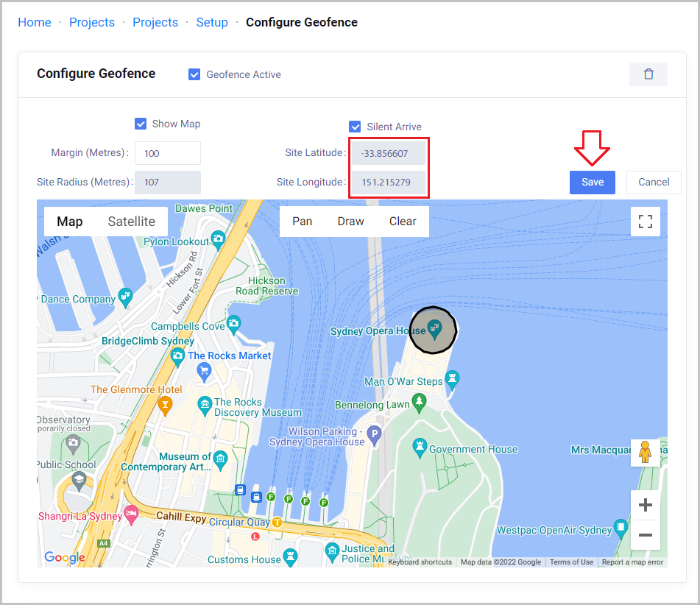The height and width of the screenshot is (605, 700).
Task: Click The Glenmore Hotel marker icon
Action: 166,404
